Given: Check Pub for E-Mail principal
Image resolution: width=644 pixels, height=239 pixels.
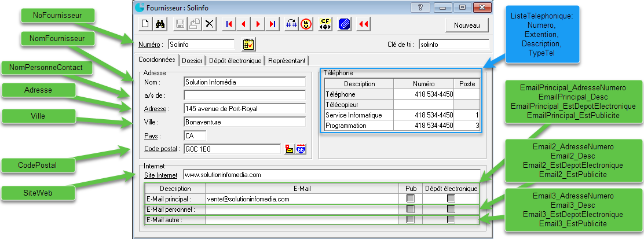Looking at the screenshot, I should tap(411, 198).
